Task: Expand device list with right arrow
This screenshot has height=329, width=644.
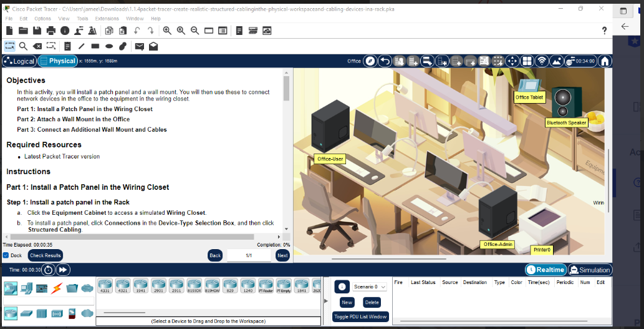Action: pyautogui.click(x=326, y=301)
